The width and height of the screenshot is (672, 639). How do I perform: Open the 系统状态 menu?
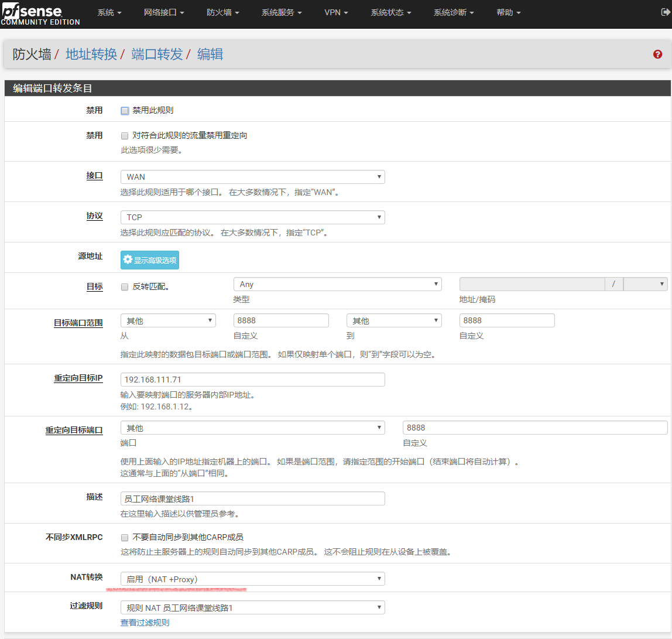(391, 12)
